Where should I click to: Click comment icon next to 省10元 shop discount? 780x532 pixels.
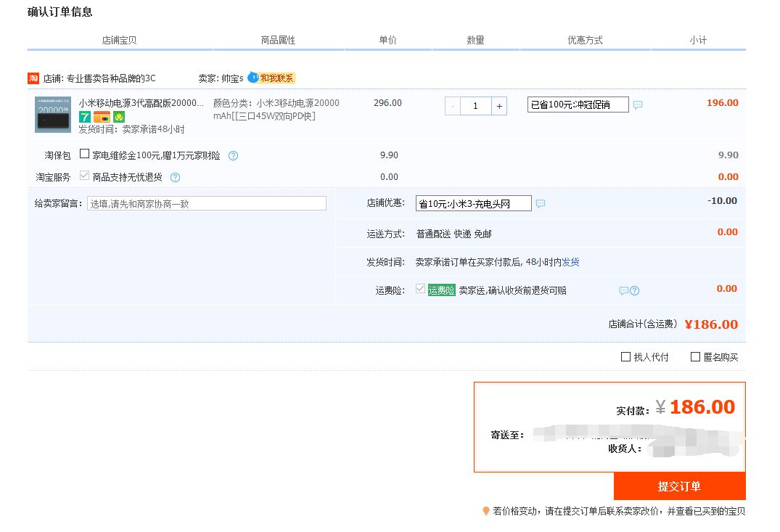[541, 203]
